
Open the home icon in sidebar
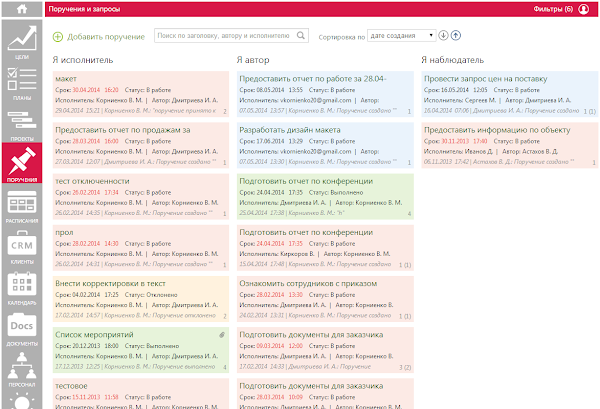coord(22,9)
